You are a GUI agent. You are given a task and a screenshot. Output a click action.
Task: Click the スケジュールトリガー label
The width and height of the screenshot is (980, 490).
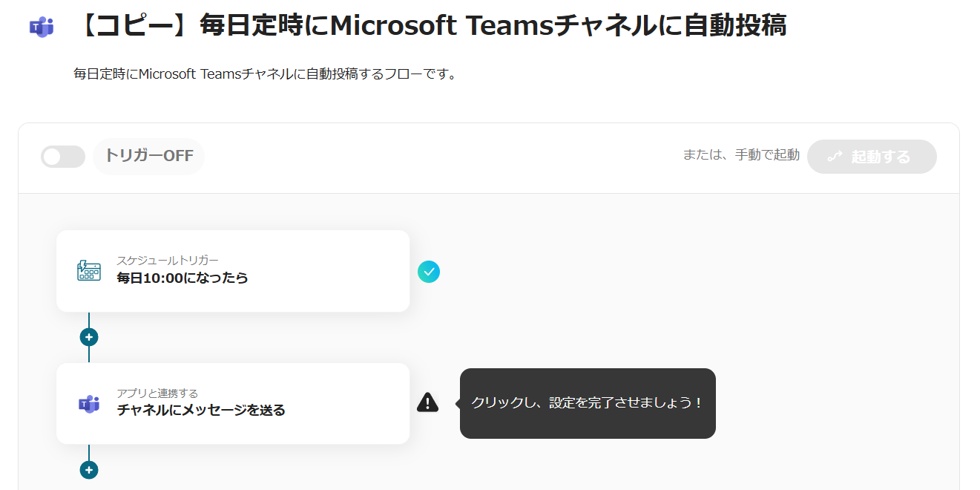[168, 260]
